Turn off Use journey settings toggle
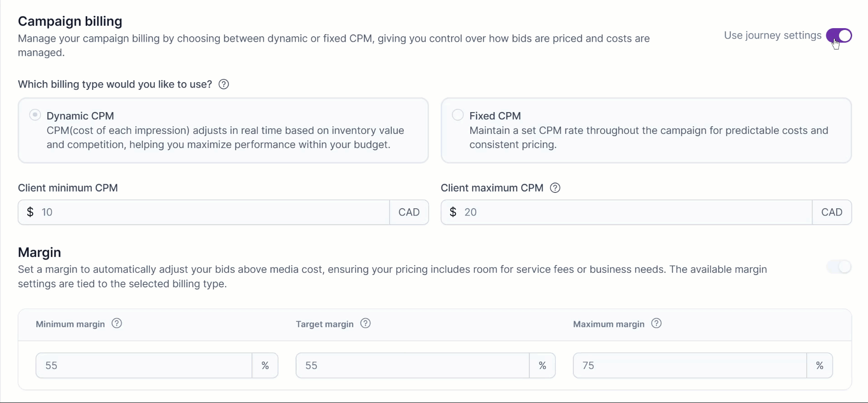The height and width of the screenshot is (403, 868). click(839, 35)
